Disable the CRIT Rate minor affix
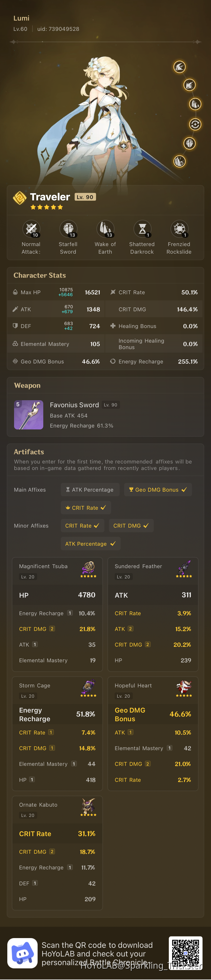 tap(82, 525)
